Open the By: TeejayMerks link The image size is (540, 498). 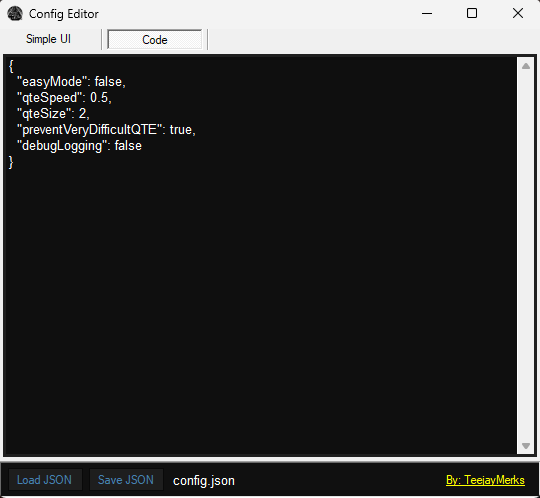pos(485,480)
